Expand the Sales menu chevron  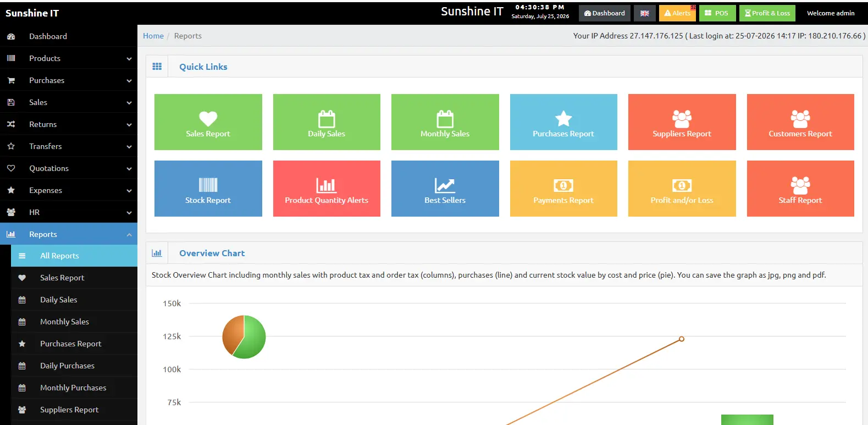tap(129, 103)
